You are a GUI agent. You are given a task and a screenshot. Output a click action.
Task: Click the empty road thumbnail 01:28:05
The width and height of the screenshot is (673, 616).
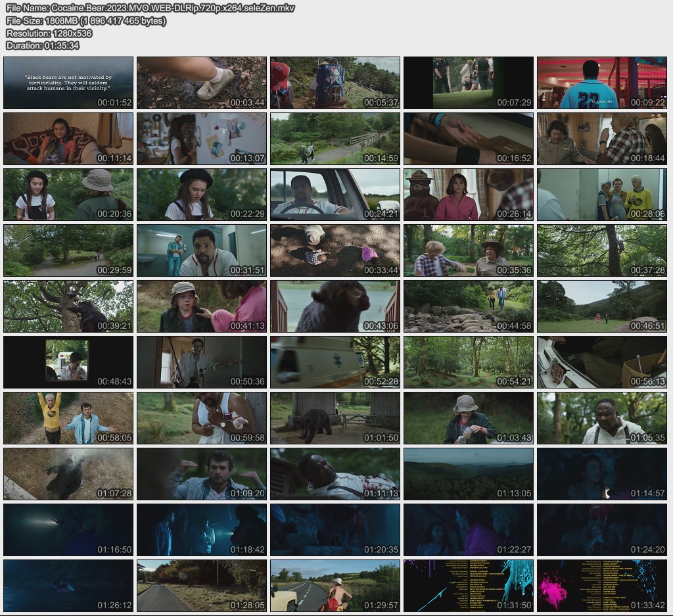[x=202, y=586]
